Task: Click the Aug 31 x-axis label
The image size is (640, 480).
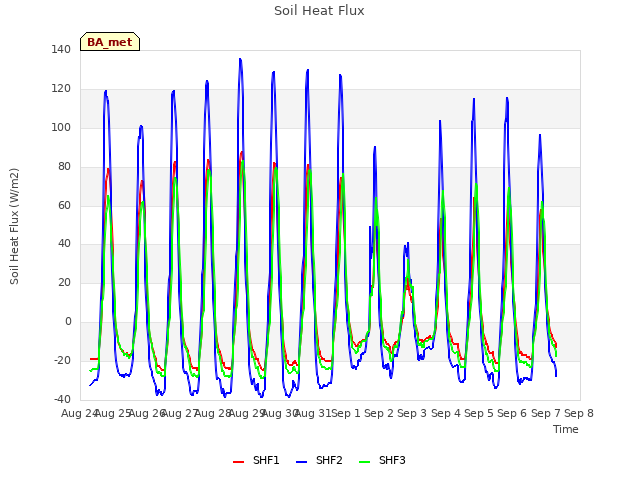Action: pos(313,413)
